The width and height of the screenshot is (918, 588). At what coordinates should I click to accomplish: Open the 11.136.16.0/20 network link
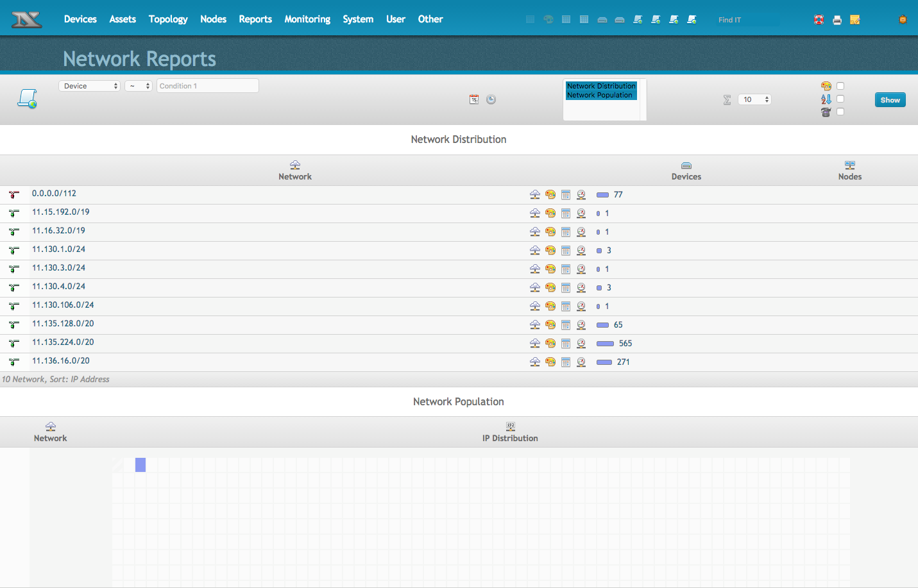tap(61, 361)
